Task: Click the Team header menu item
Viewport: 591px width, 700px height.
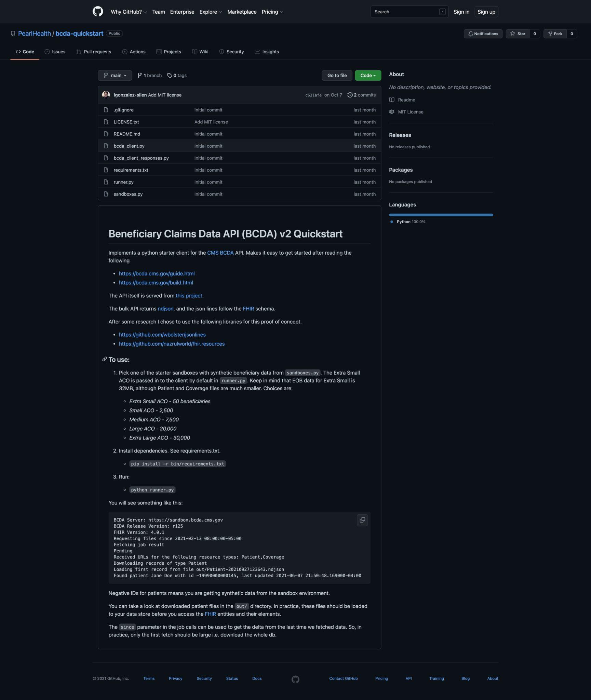Action: (159, 12)
